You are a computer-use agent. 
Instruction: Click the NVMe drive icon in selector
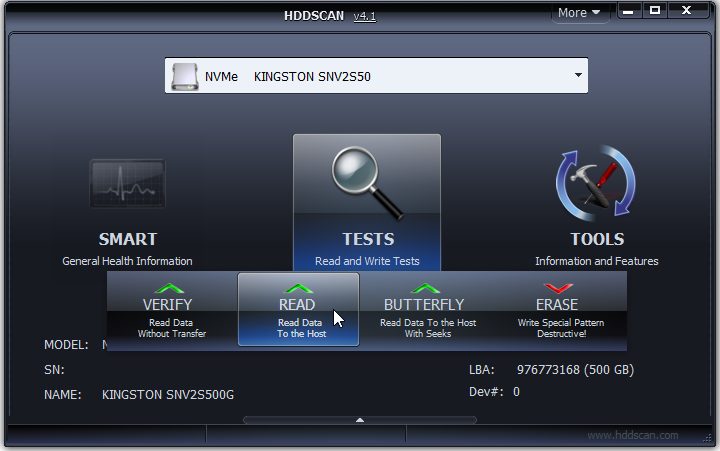pos(185,77)
